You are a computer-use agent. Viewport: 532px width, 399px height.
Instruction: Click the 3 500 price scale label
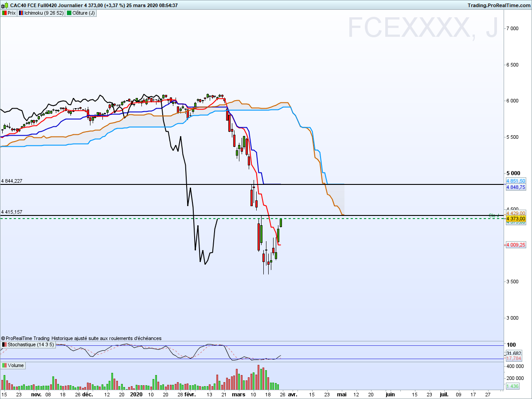tap(512, 282)
